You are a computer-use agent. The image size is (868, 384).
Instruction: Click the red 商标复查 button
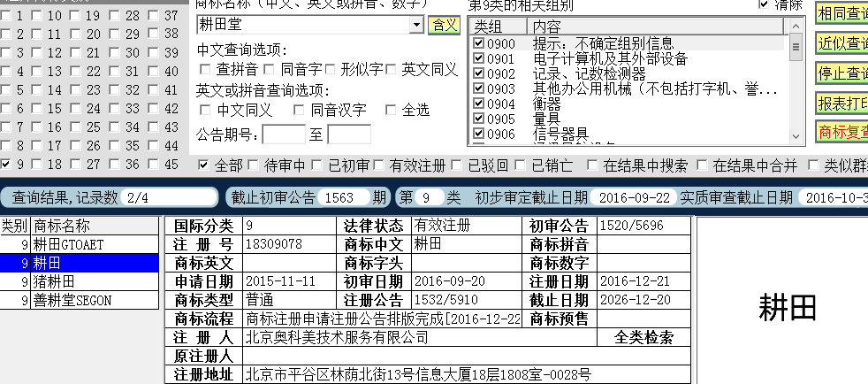coord(842,133)
